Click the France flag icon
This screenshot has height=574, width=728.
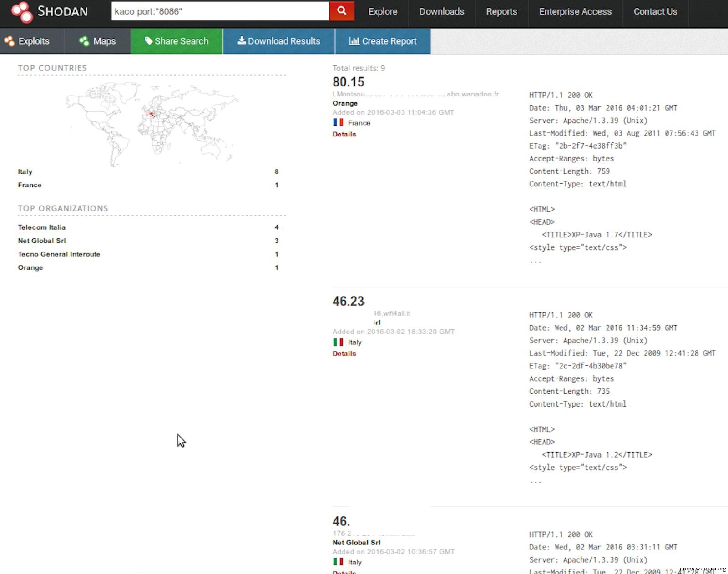point(338,122)
